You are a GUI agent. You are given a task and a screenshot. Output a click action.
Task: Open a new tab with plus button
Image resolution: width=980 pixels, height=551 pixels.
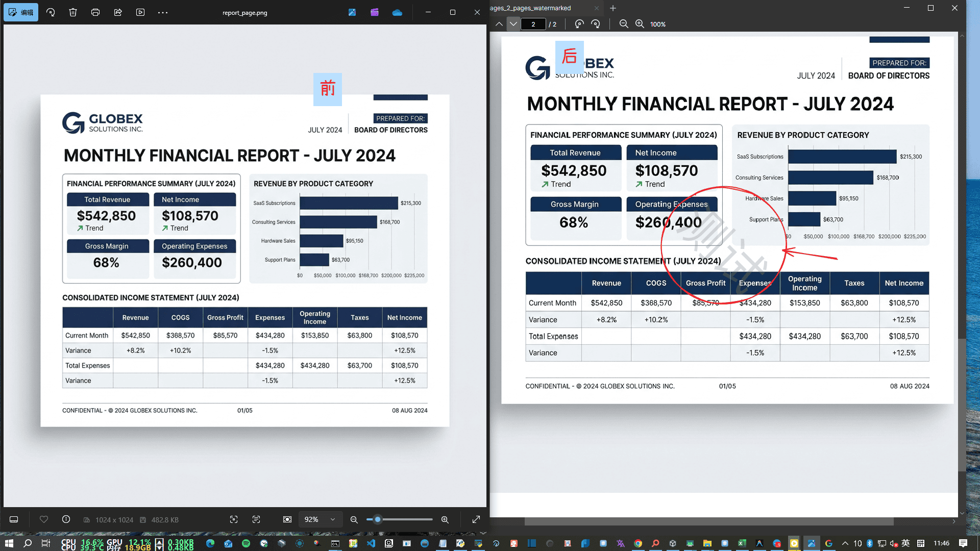click(613, 8)
